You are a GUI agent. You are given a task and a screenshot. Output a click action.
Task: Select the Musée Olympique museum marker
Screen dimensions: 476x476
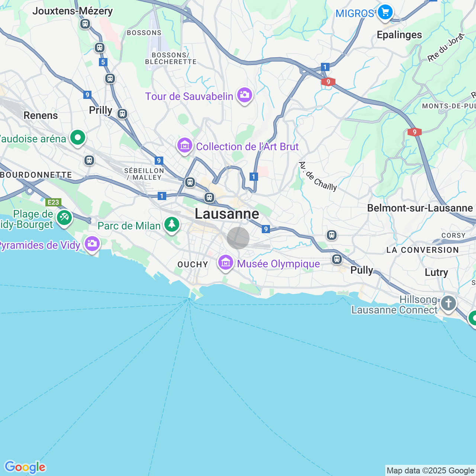225,263
